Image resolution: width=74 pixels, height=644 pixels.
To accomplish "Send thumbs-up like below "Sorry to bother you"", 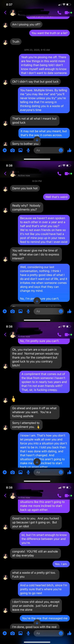I will pyautogui.click(x=69, y=150).
